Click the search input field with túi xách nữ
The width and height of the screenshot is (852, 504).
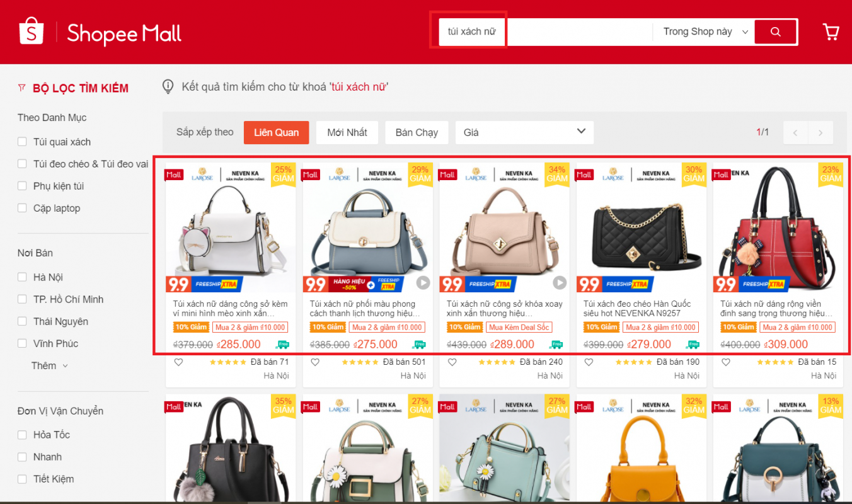[546, 31]
